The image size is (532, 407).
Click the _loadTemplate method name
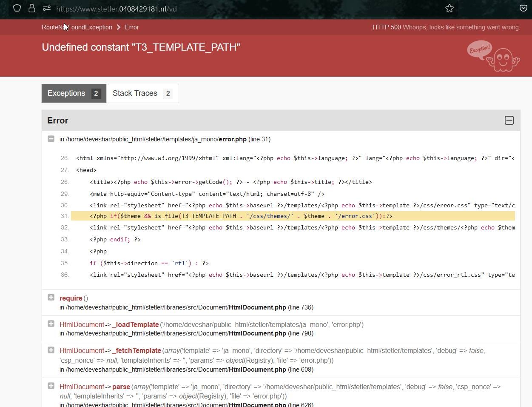click(135, 325)
